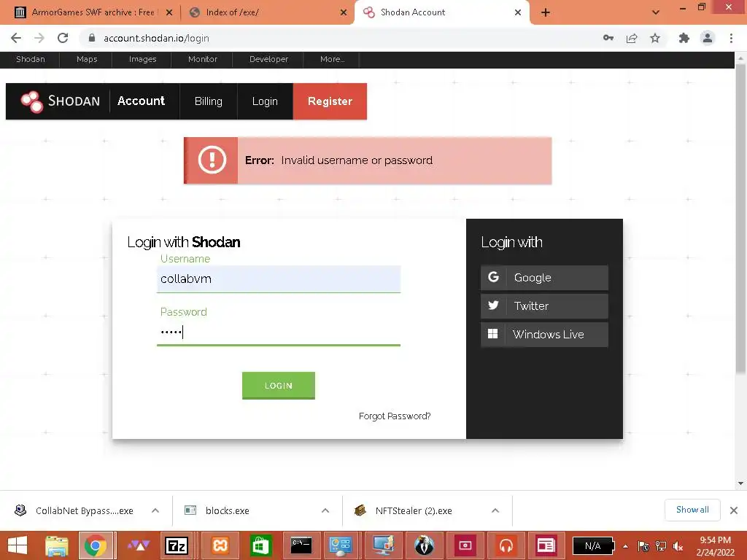
Task: Open the saved passwords key icon
Action: point(608,38)
